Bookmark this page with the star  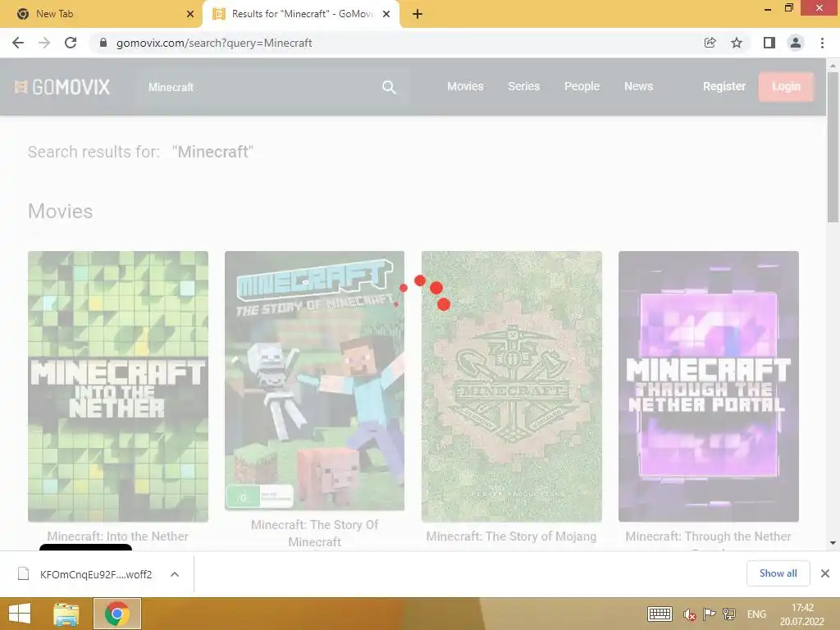[x=737, y=43]
